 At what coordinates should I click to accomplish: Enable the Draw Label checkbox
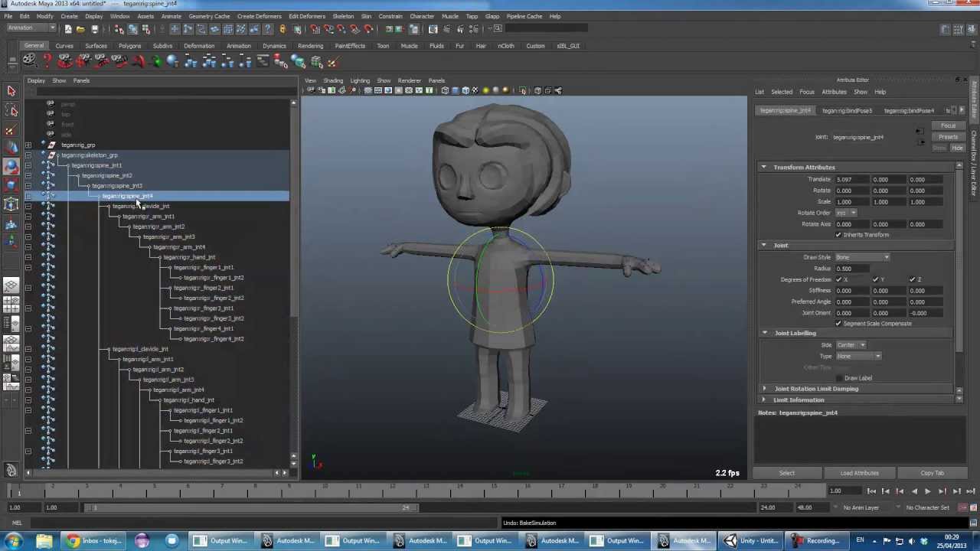839,378
